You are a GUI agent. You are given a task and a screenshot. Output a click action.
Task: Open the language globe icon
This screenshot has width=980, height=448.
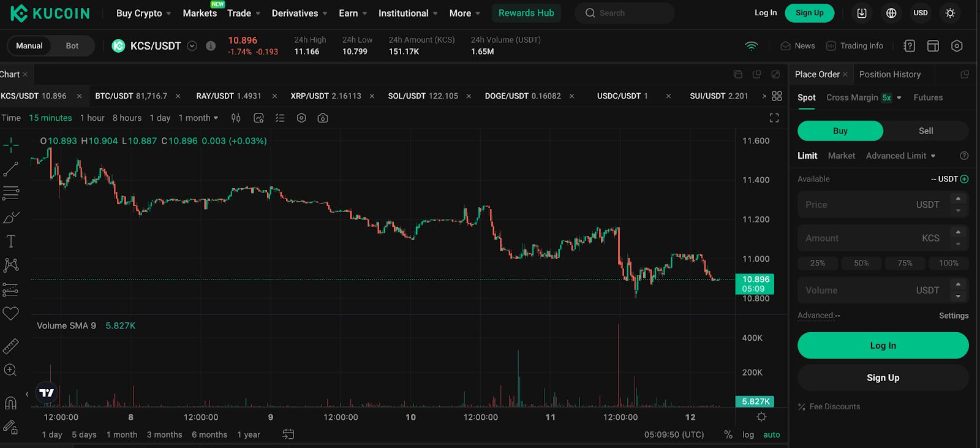pyautogui.click(x=891, y=13)
